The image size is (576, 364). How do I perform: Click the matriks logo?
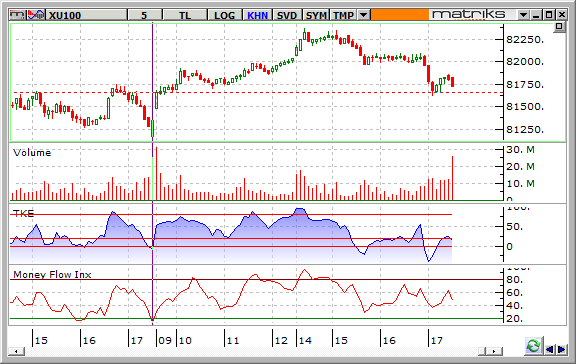(469, 15)
